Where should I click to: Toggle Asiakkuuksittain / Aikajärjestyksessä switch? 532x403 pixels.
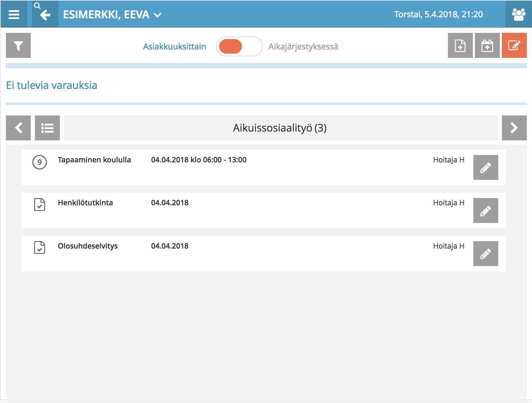[239, 46]
